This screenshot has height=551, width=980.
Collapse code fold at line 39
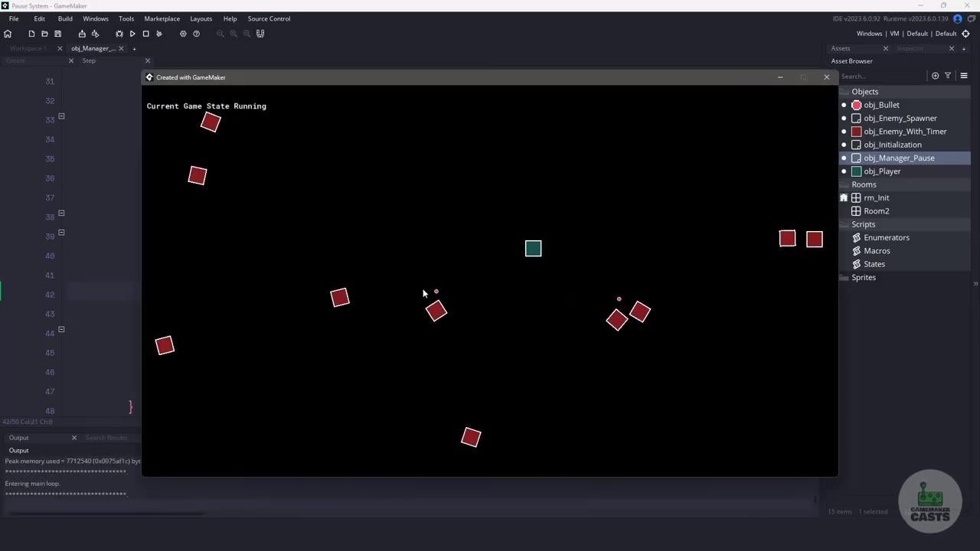point(61,233)
